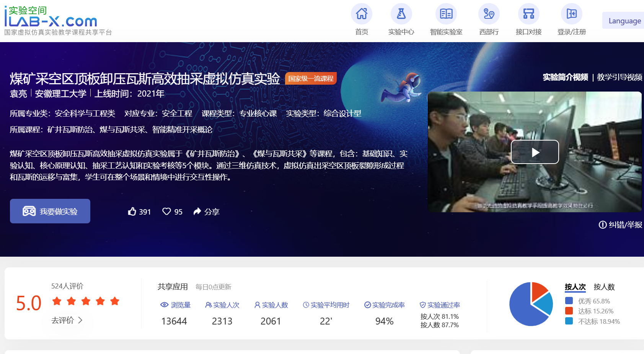Screen dimensions: 644x354
Task: Switch pie chart to 按人数 tab
Action: (604, 287)
